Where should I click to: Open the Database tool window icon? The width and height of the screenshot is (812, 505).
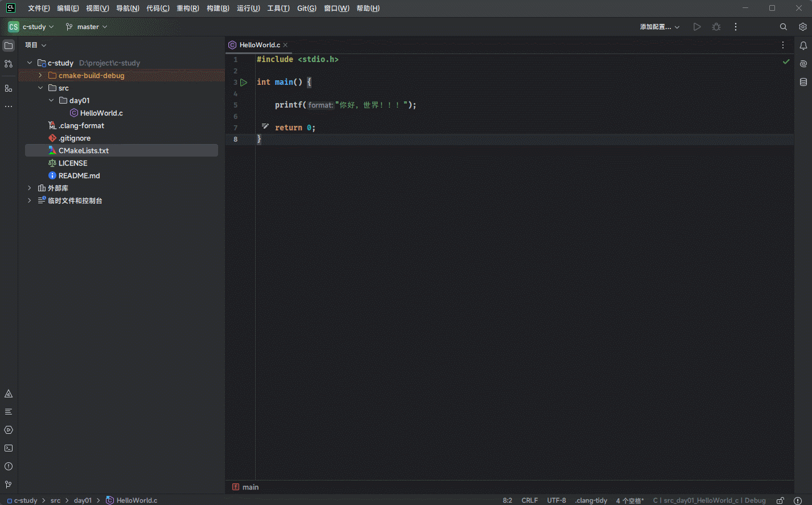[803, 82]
